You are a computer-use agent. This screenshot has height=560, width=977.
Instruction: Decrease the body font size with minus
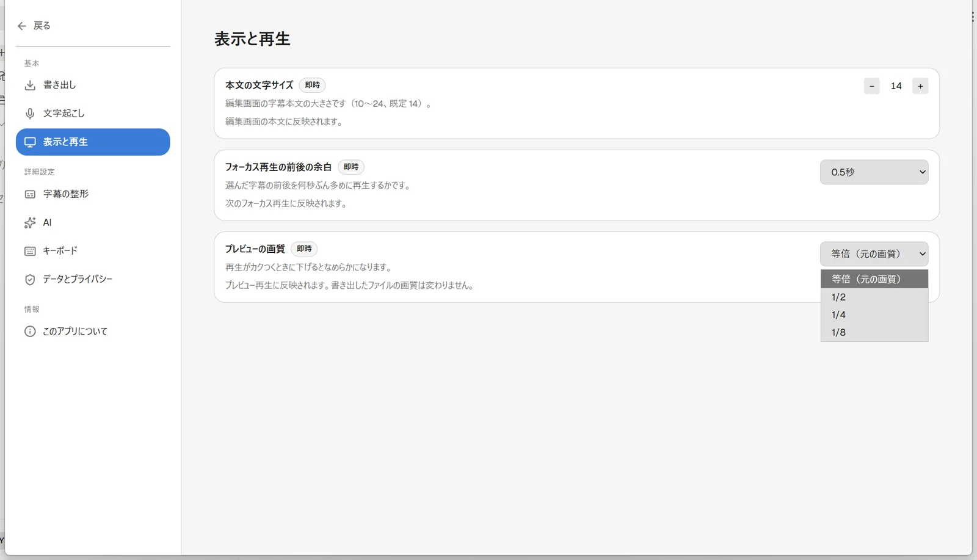point(871,86)
